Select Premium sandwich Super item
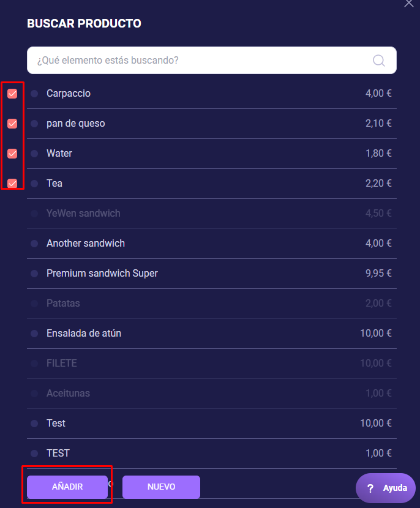This screenshot has width=420, height=508. pyautogui.click(x=102, y=274)
